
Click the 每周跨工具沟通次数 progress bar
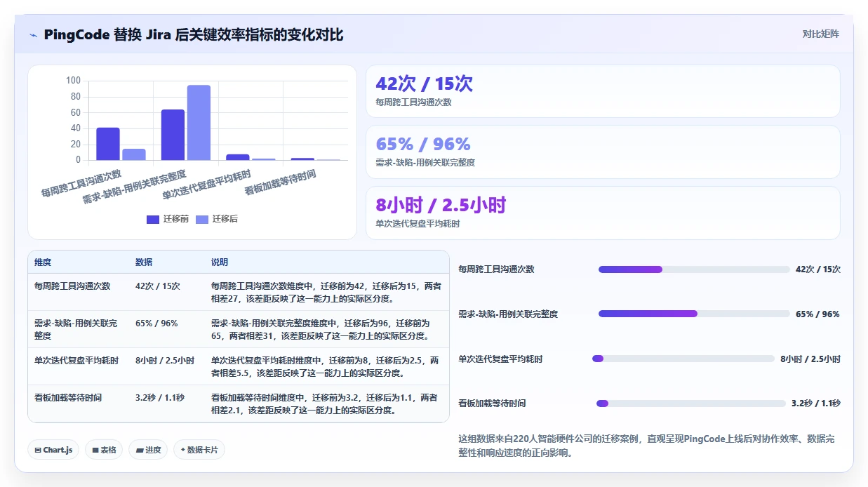[x=694, y=269]
